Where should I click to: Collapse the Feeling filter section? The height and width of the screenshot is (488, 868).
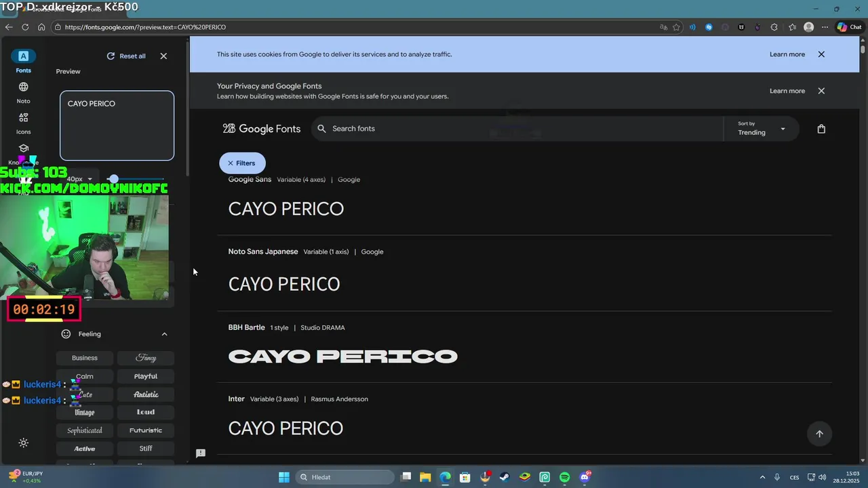click(164, 334)
